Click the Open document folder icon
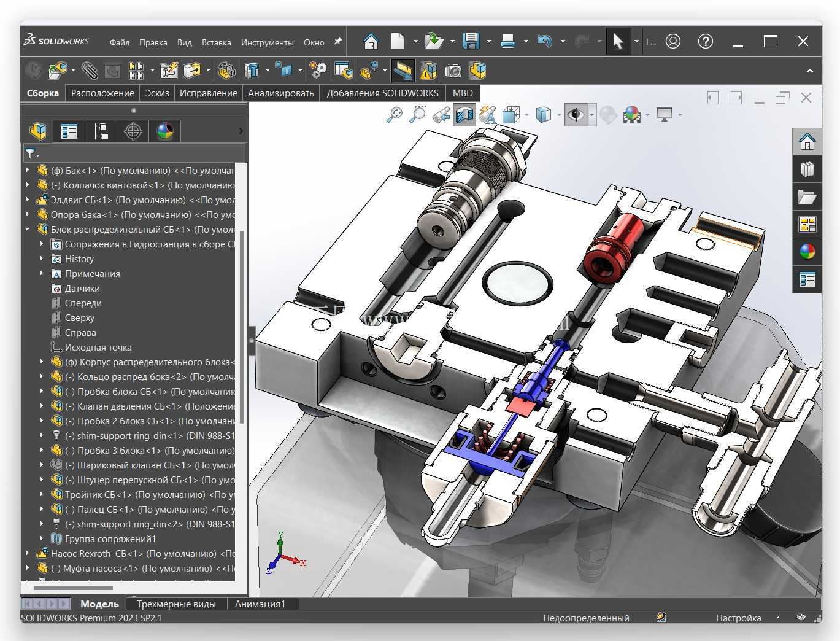 (x=434, y=41)
